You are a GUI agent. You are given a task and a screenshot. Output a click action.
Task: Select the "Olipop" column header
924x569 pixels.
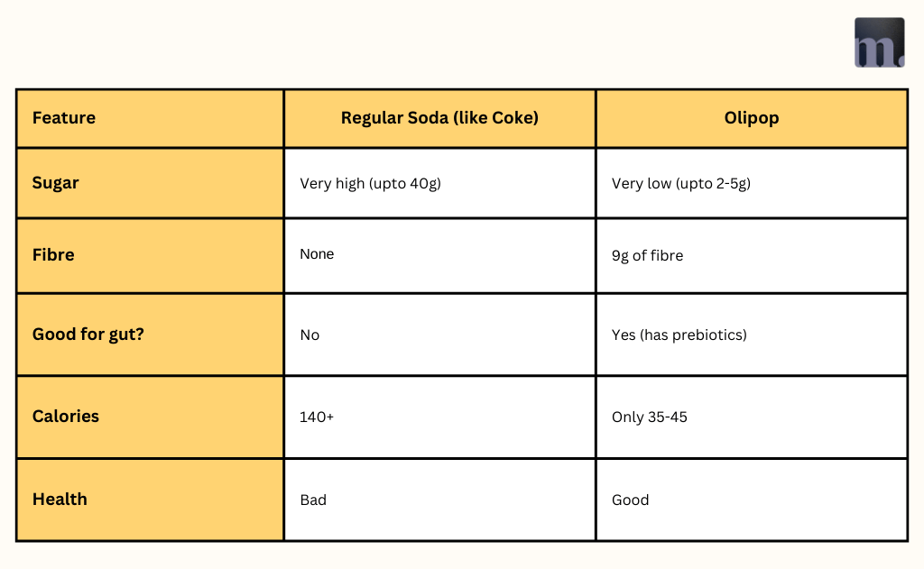(751, 118)
